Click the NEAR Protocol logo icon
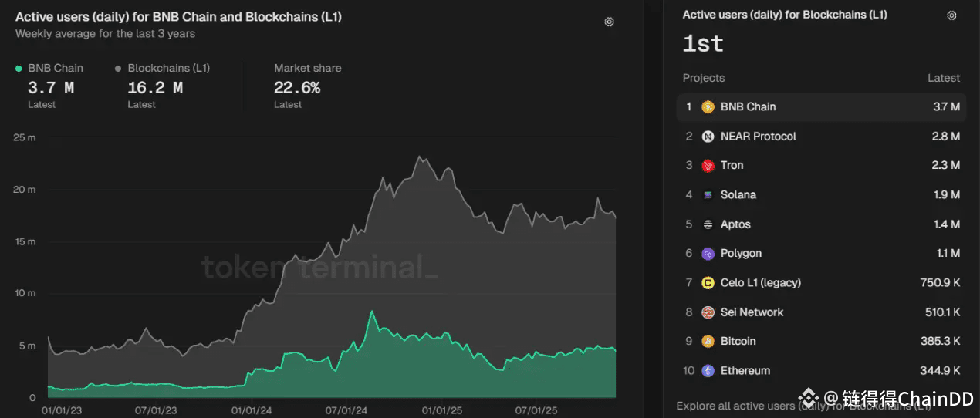The image size is (980, 418). 708,137
